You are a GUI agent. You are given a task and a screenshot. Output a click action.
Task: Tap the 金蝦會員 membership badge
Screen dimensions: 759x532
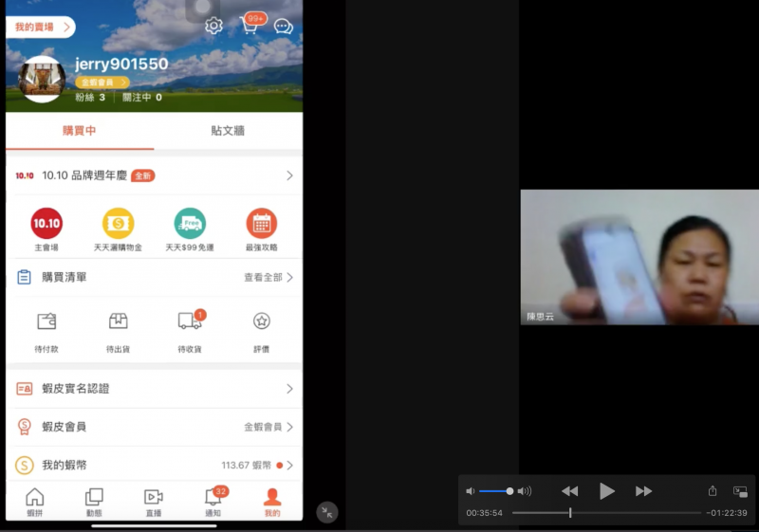pos(102,83)
